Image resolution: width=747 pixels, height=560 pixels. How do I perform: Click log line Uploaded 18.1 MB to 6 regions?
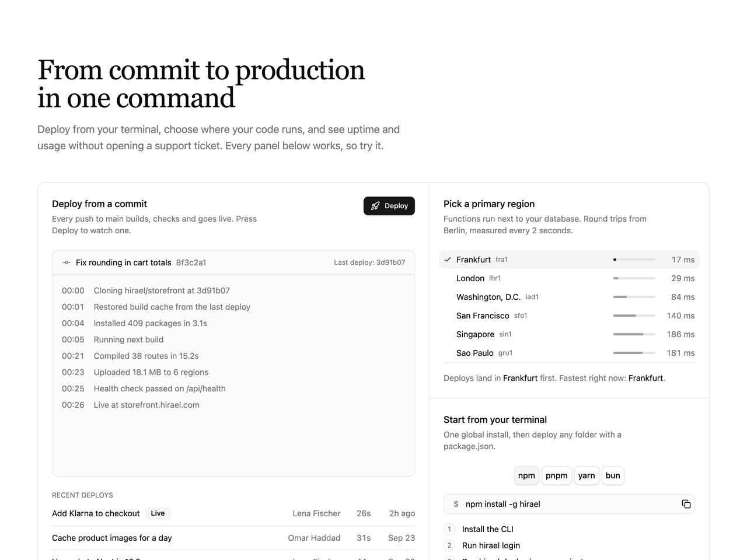pos(151,372)
